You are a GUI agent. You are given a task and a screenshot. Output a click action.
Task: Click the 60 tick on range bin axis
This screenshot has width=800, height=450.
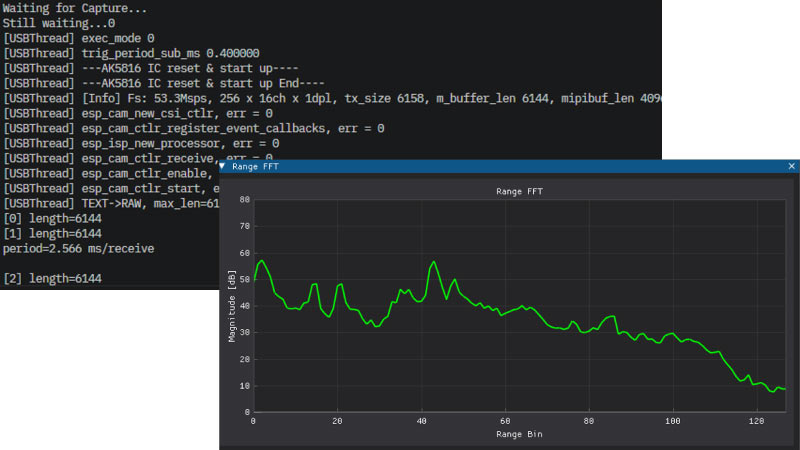(505, 421)
